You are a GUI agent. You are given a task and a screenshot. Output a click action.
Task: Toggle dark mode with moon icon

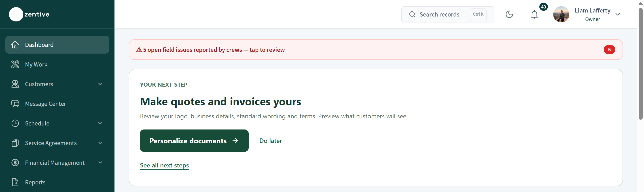pyautogui.click(x=509, y=14)
